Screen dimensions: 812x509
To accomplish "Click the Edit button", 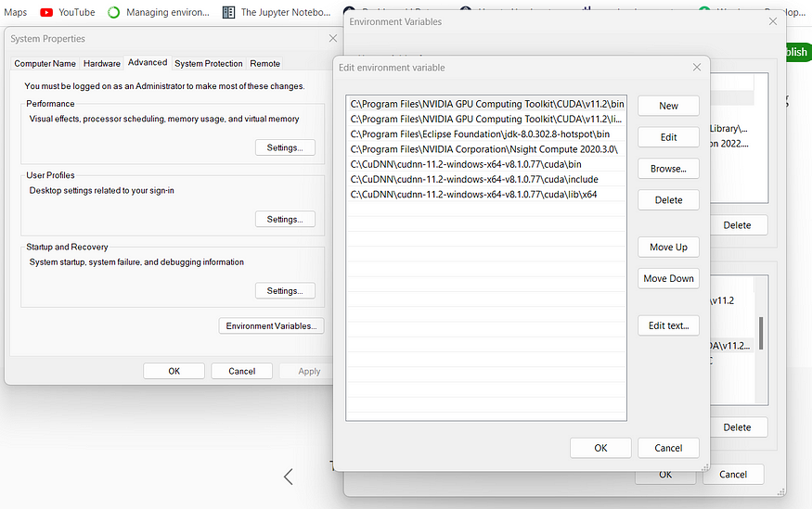I will [668, 137].
